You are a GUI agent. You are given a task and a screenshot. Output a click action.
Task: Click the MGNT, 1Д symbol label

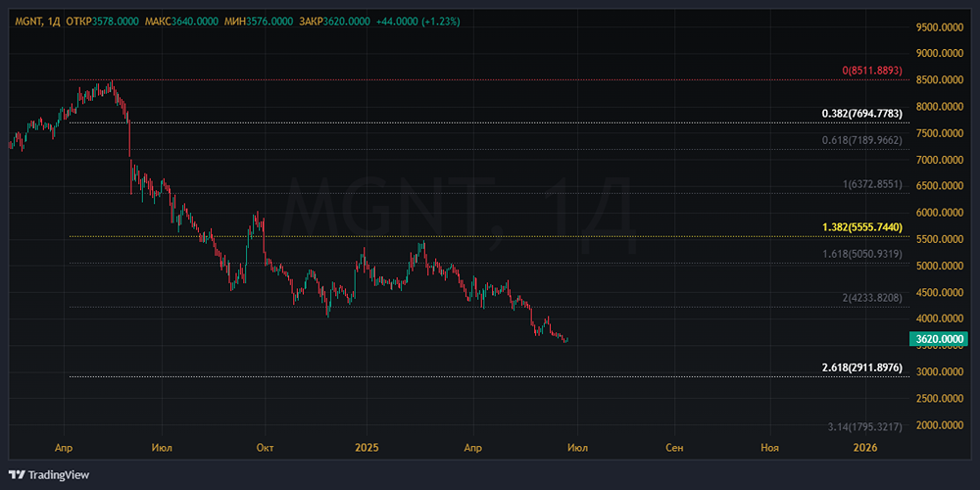37,22
